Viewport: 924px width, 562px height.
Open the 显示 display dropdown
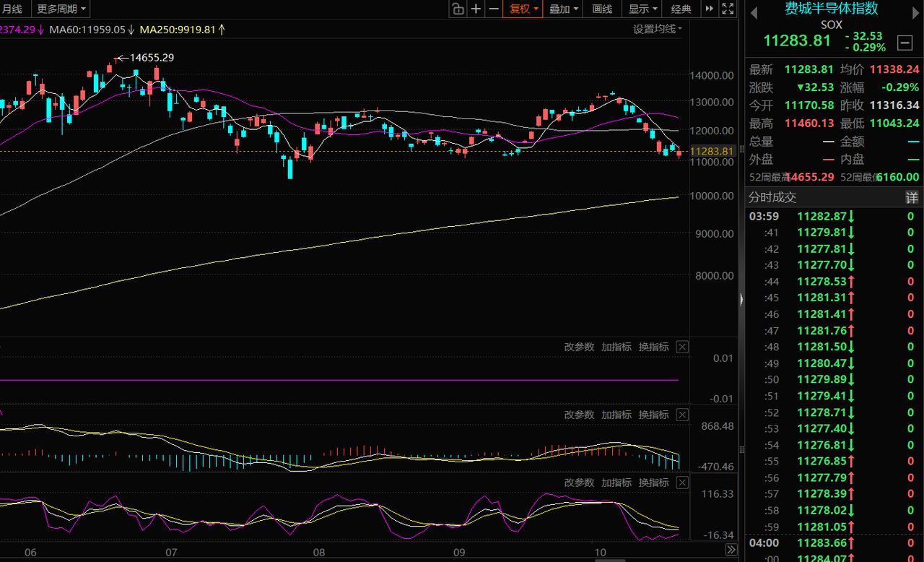coord(642,9)
